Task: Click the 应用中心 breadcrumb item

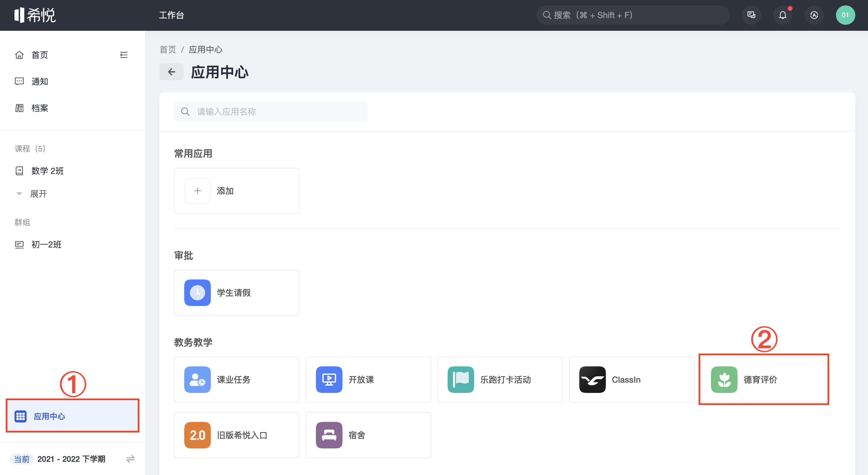Action: point(206,49)
